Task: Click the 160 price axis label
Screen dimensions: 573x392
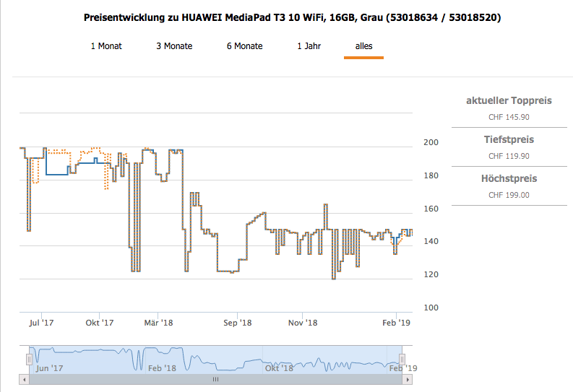Action: (x=431, y=209)
